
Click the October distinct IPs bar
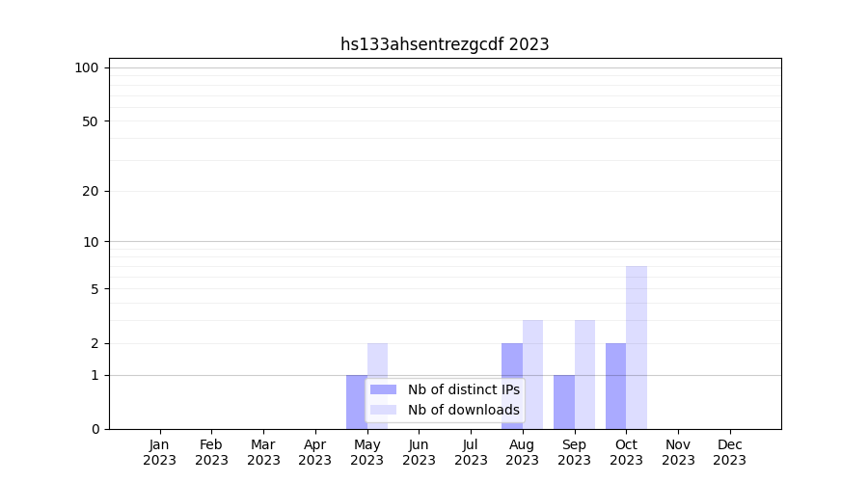point(615,386)
